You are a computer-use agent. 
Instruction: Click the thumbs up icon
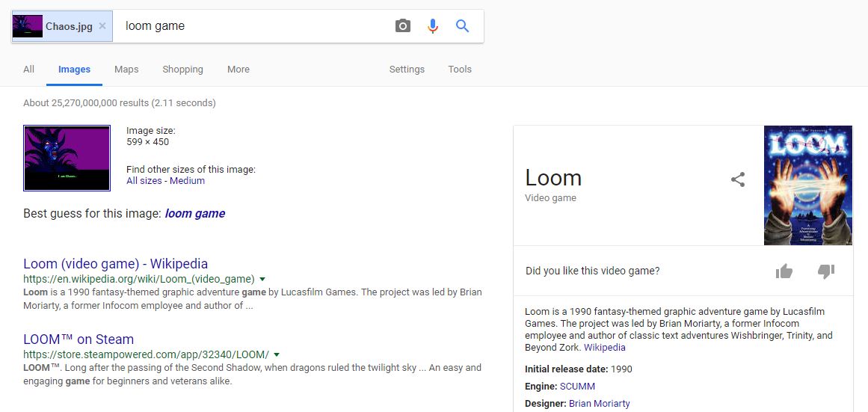(x=784, y=271)
